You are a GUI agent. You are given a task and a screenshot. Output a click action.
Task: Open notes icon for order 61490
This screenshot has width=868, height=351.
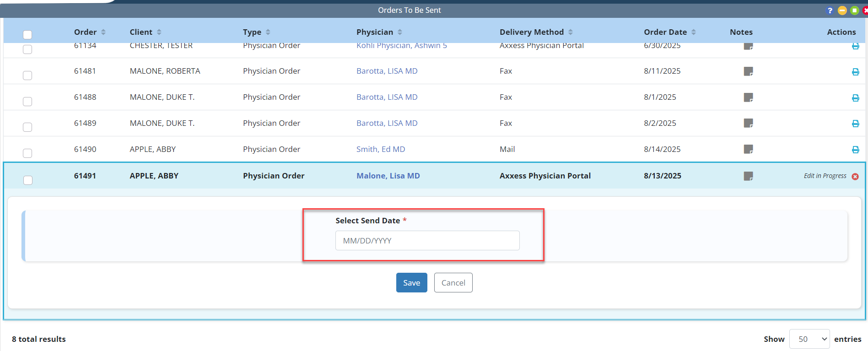(x=748, y=149)
